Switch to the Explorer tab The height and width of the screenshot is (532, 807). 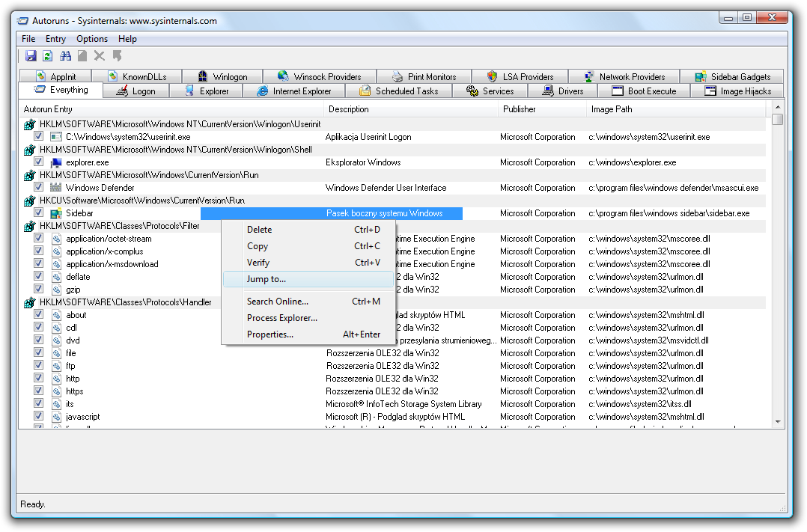point(206,91)
